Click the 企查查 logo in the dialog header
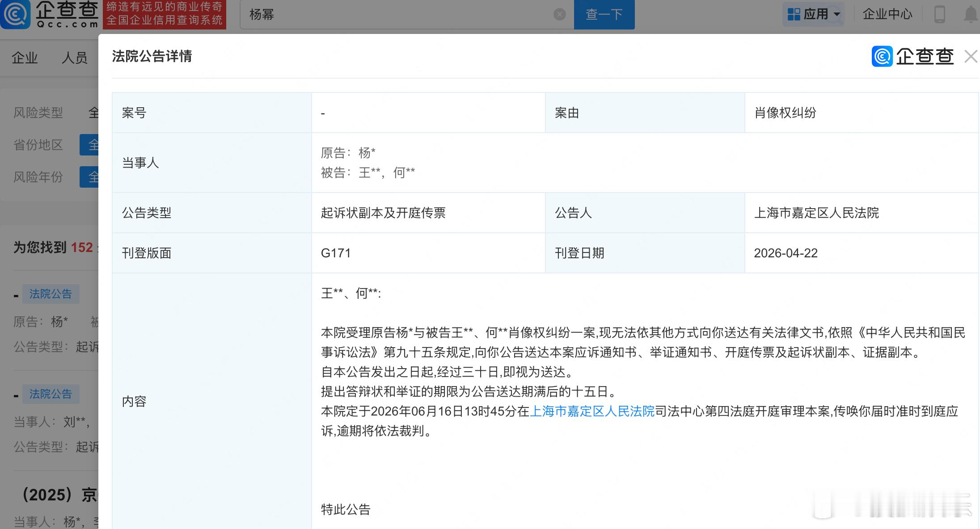Viewport: 980px width, 529px height. point(912,57)
